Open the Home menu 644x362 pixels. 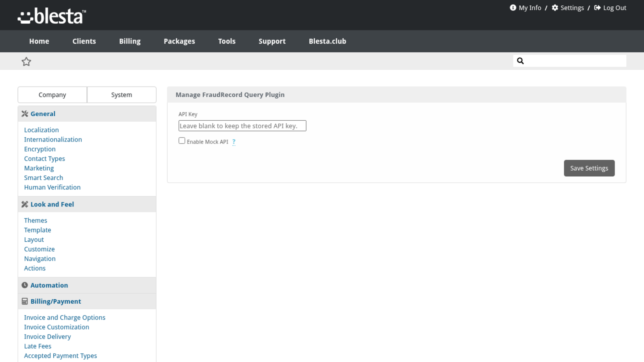[x=39, y=41]
